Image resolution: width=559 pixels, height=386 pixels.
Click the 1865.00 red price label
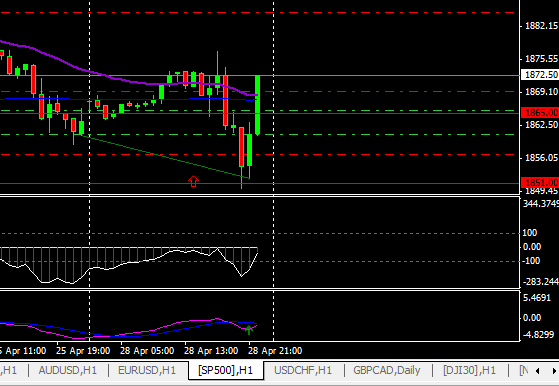[540, 113]
